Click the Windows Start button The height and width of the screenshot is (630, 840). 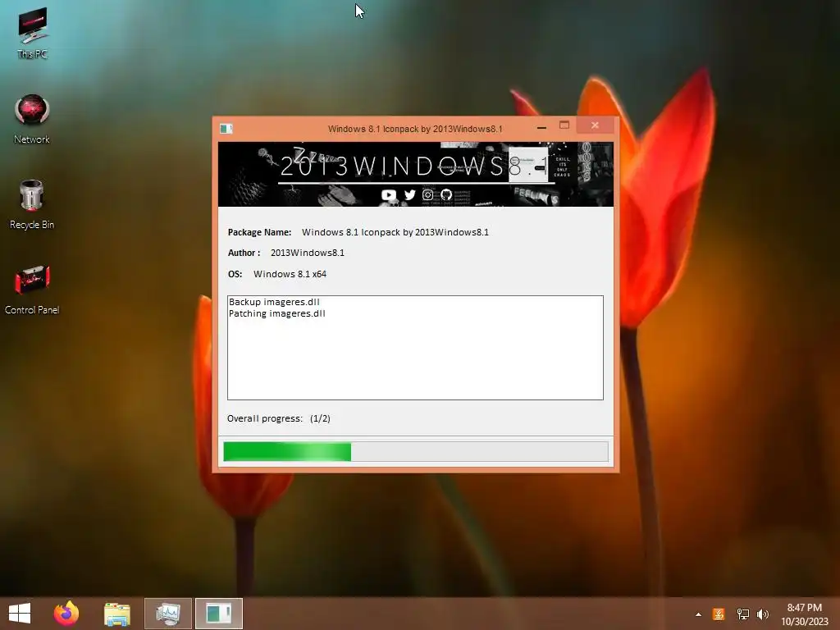coord(20,614)
